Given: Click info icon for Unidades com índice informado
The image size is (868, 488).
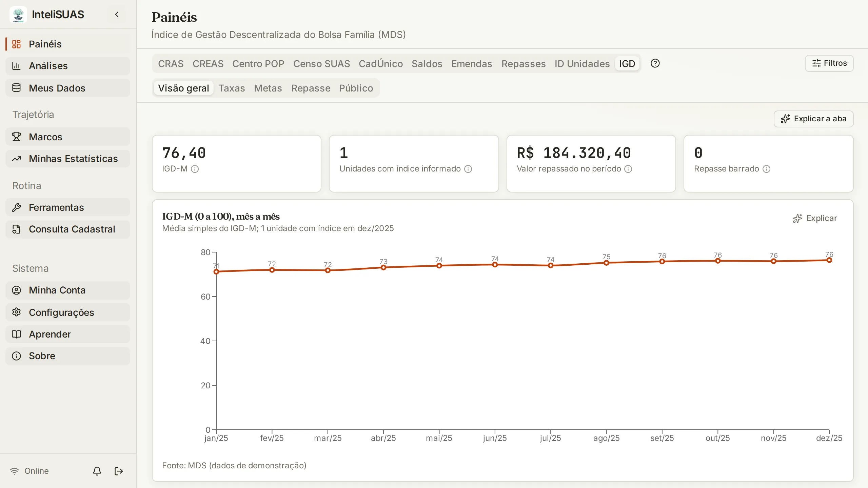Looking at the screenshot, I should tap(468, 169).
